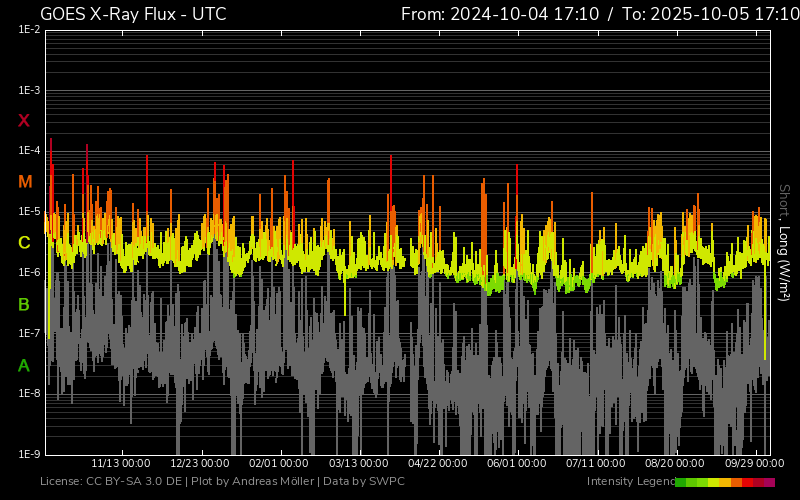800x500 pixels.
Task: Select the 12/23 00:00 date tick label
Action: (x=200, y=464)
